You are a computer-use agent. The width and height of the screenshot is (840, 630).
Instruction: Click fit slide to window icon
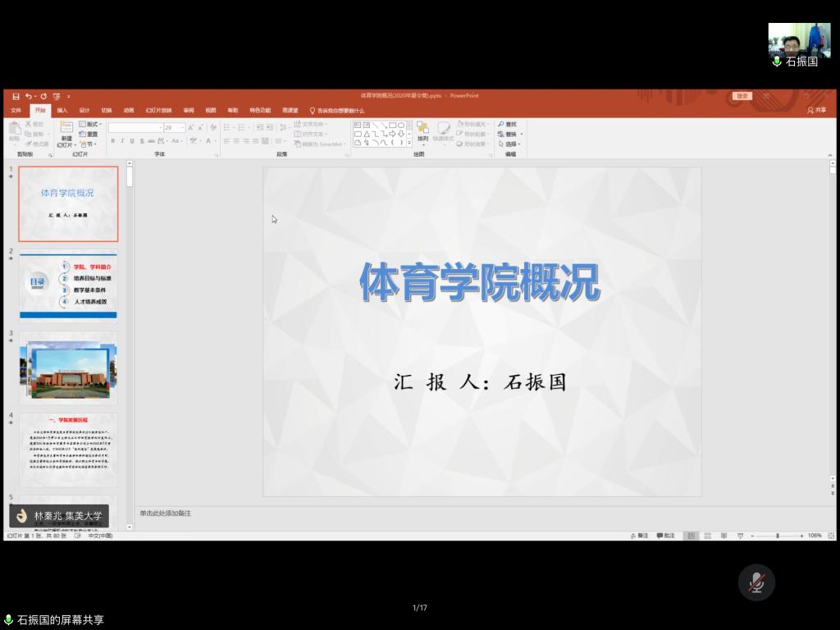coord(830,536)
